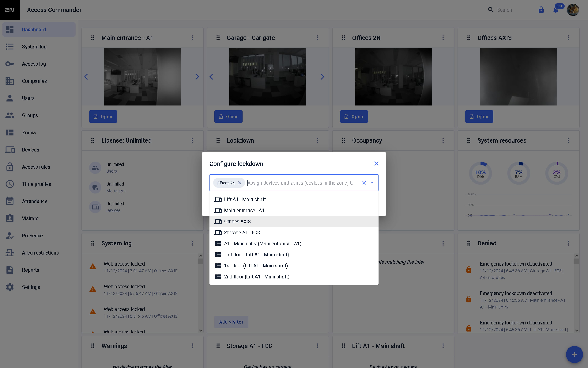This screenshot has height=368, width=588.
Task: Click the Unlimited Devices license icon
Action: (x=95, y=207)
